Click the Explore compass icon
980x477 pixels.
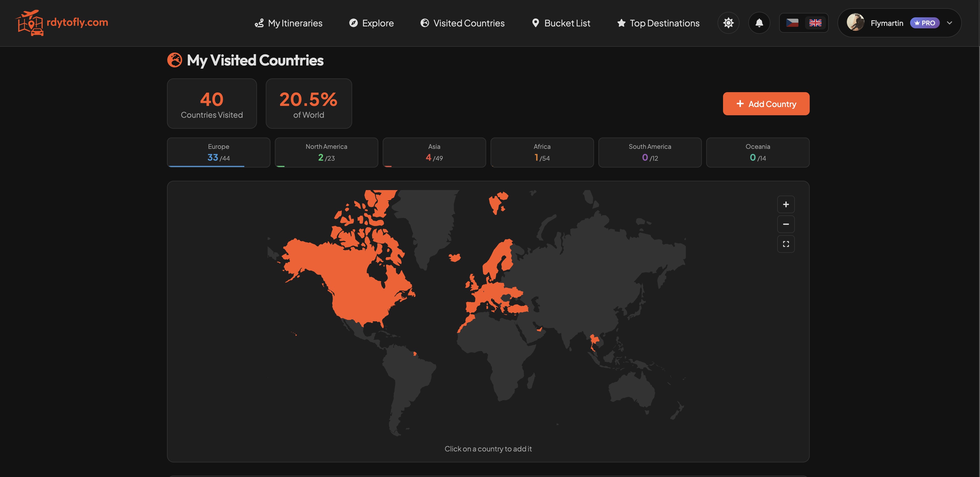pyautogui.click(x=354, y=23)
